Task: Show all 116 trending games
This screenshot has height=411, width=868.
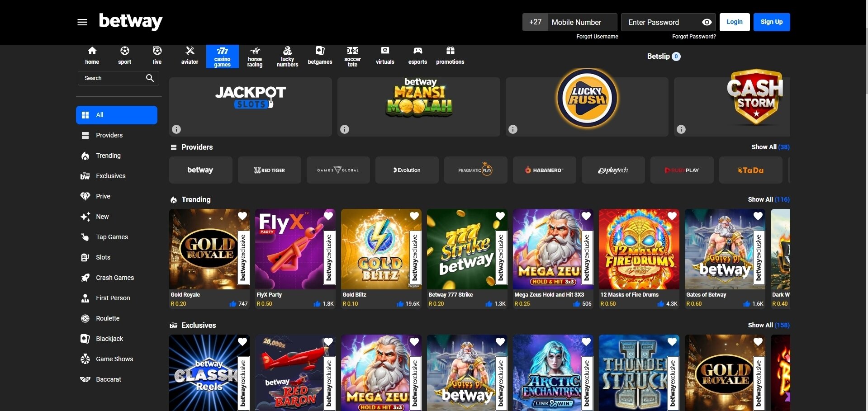Action: pos(768,199)
